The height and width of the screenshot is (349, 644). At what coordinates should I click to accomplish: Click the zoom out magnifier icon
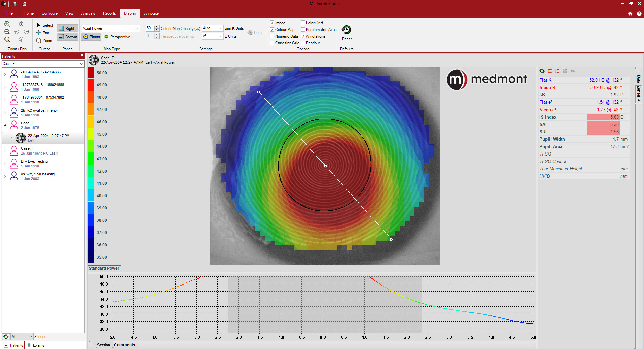(7, 32)
